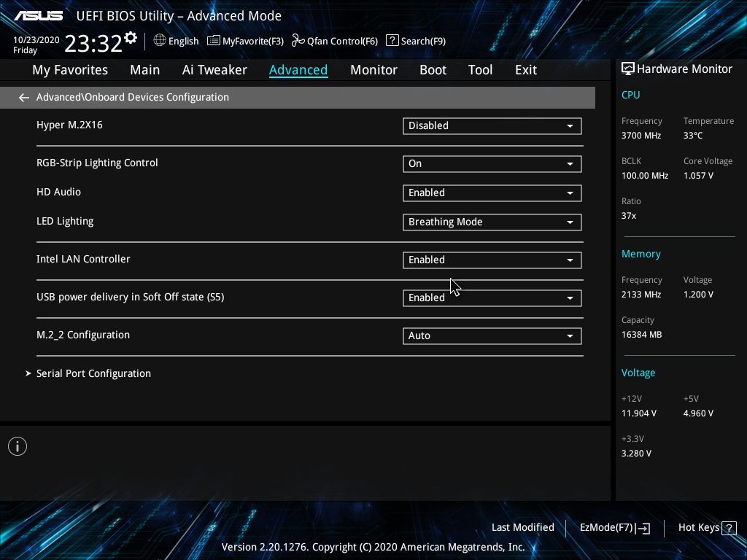Click the EzMode exit arrow icon
Screen dimensions: 747x560
click(643, 528)
